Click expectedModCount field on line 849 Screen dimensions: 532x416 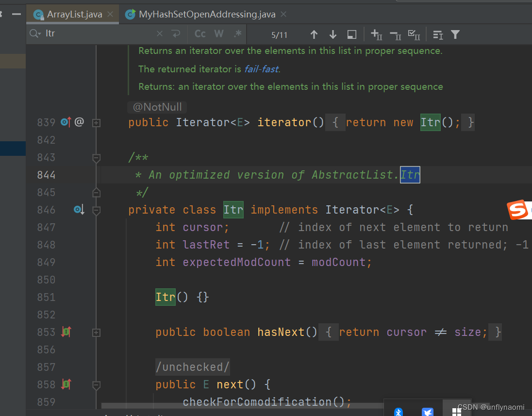pyautogui.click(x=236, y=262)
